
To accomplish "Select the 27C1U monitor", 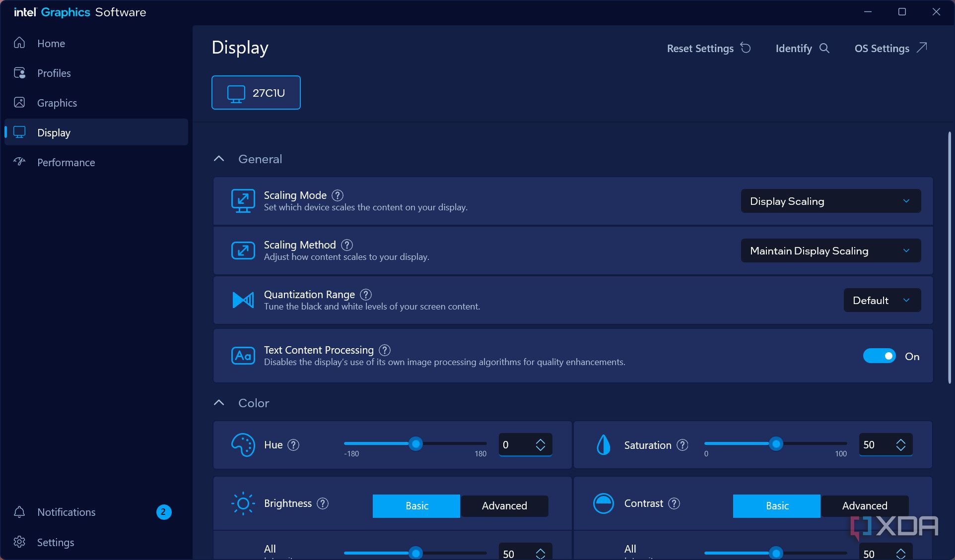I will click(x=256, y=92).
